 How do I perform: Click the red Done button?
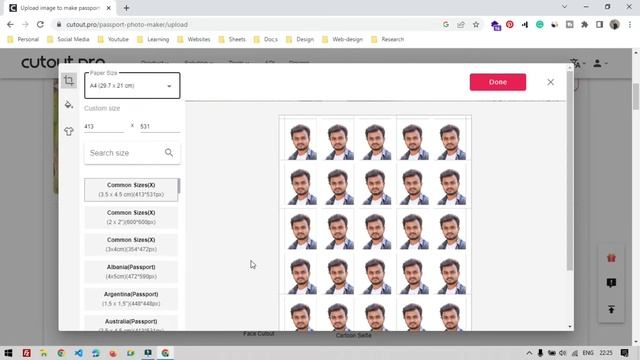(498, 82)
